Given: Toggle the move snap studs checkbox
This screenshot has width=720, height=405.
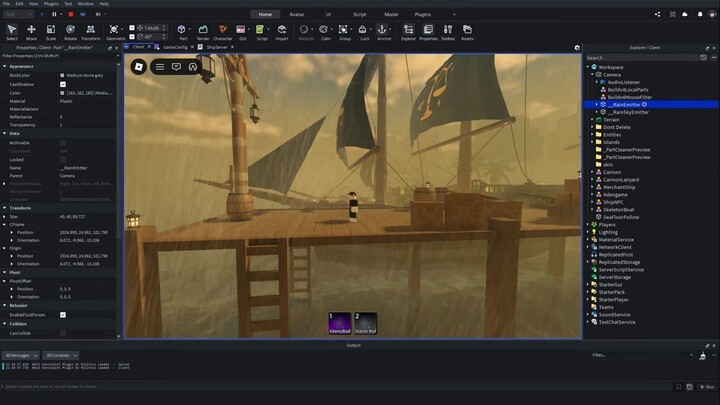Looking at the screenshot, I should (x=132, y=28).
